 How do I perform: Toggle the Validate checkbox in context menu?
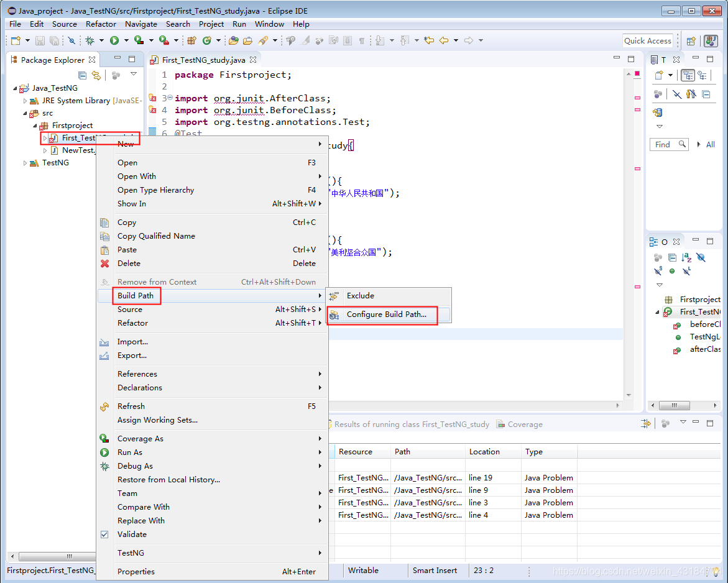tap(104, 535)
